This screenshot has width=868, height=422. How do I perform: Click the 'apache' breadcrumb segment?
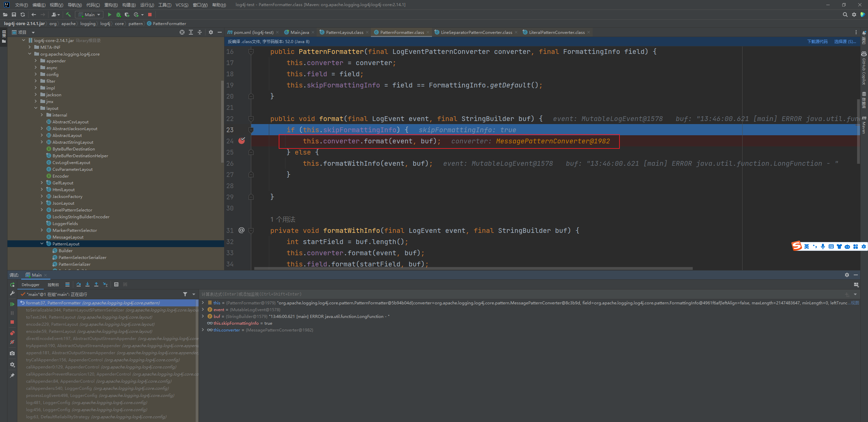pos(68,23)
